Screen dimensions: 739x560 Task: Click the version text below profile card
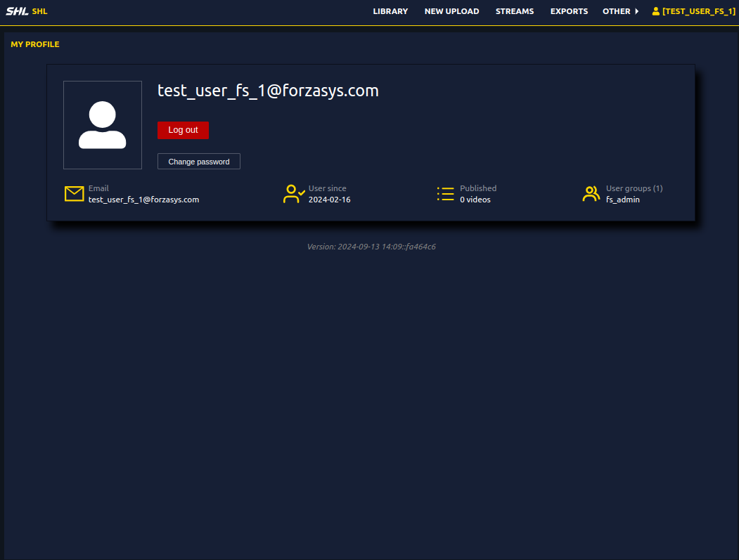pos(371,247)
